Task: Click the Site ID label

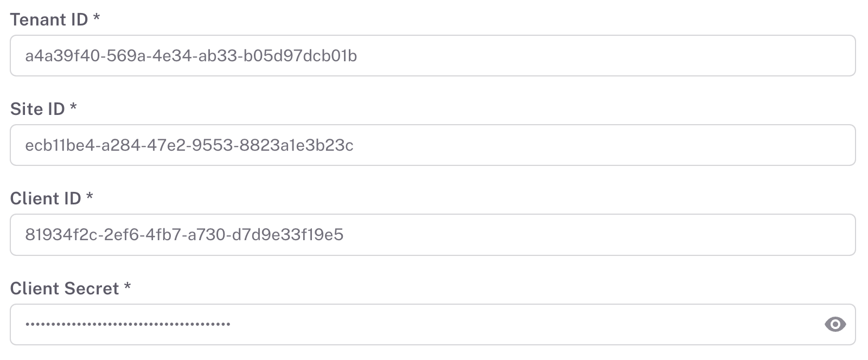Action: [x=37, y=110]
